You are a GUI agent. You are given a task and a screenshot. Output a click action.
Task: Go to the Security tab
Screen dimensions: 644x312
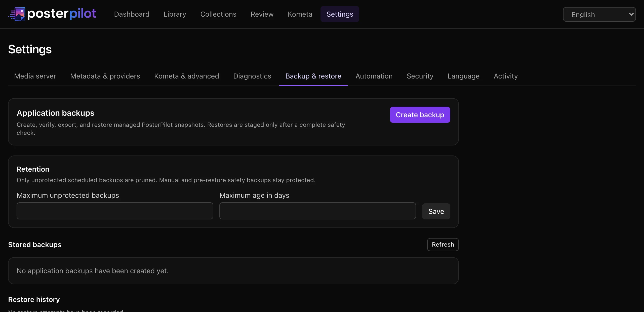pyautogui.click(x=420, y=76)
